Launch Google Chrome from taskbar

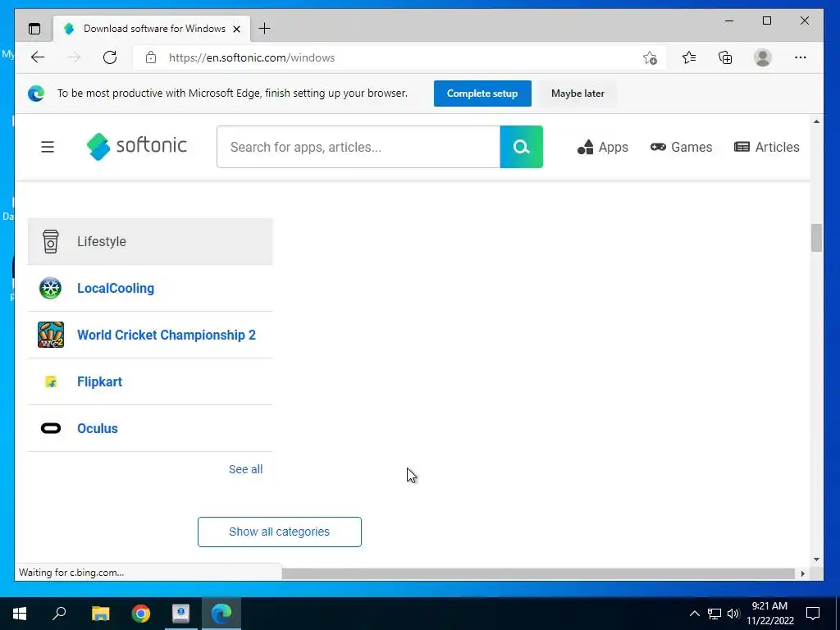coord(141,614)
